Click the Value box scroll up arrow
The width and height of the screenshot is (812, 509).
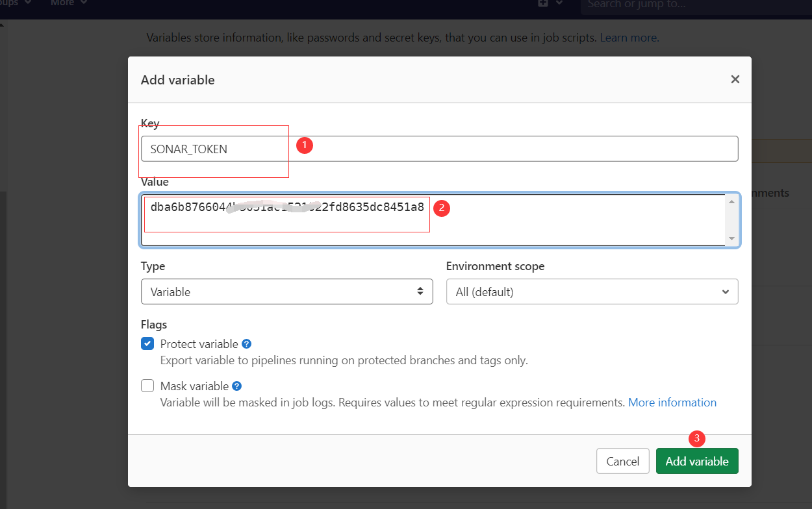(732, 202)
